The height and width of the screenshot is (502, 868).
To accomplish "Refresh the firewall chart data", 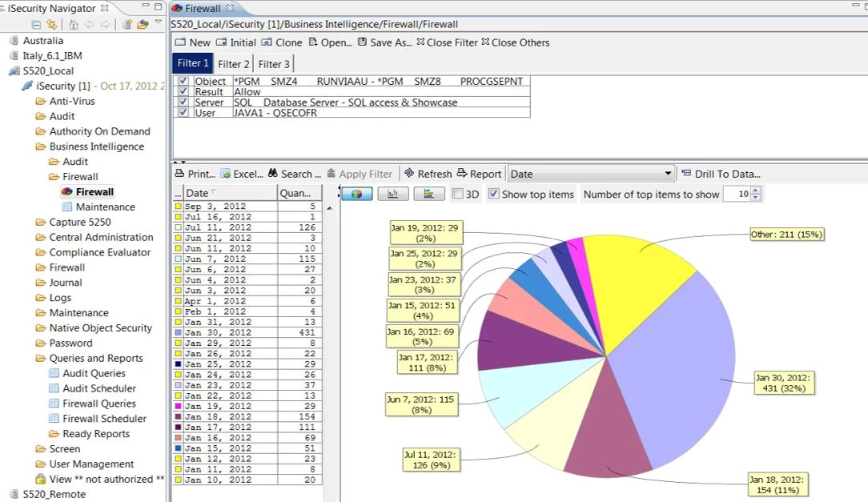I will pyautogui.click(x=428, y=174).
